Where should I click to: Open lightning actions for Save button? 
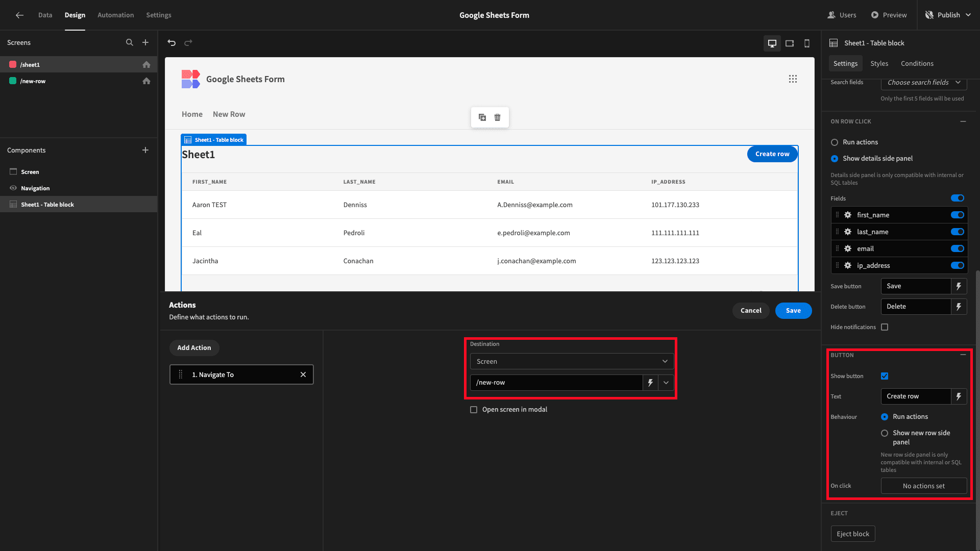tap(959, 286)
